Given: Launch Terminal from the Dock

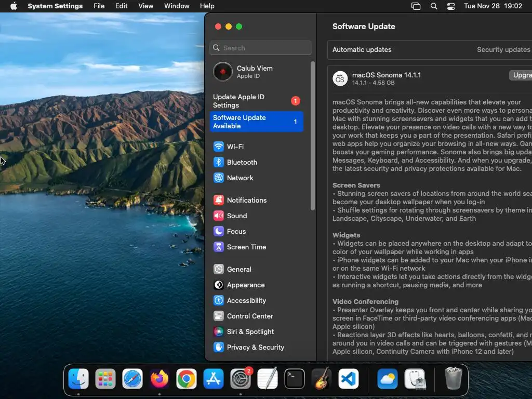Looking at the screenshot, I should (x=295, y=379).
